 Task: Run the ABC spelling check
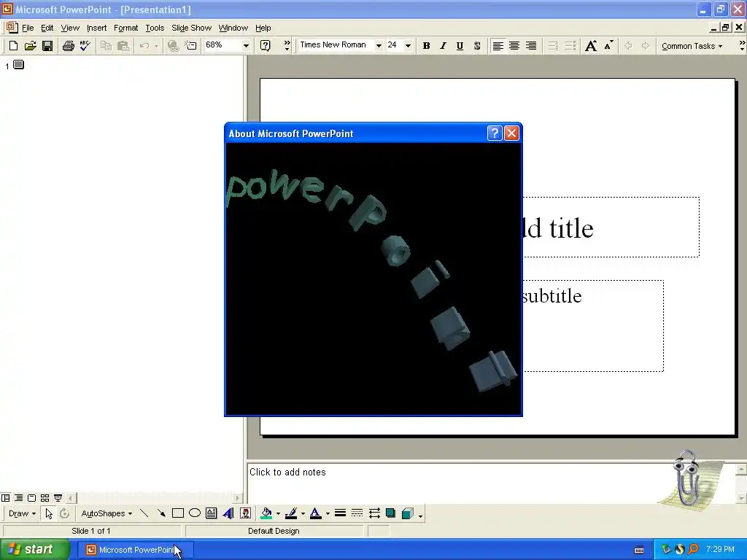pyautogui.click(x=85, y=46)
